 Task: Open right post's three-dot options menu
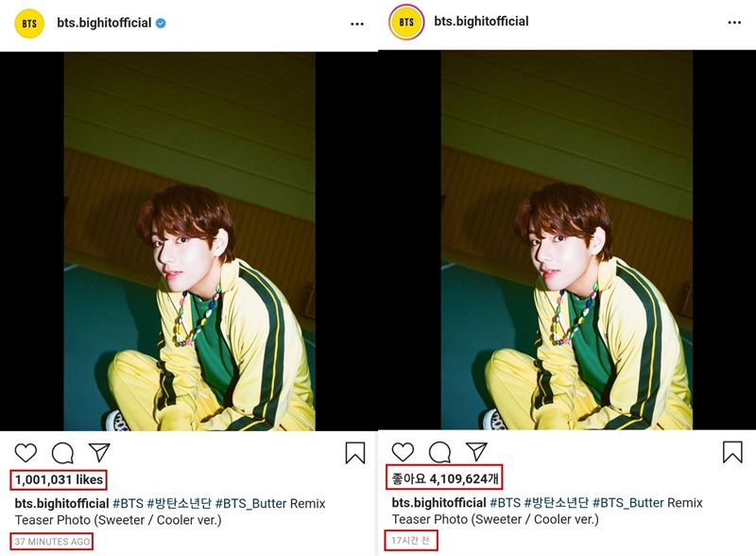(734, 22)
